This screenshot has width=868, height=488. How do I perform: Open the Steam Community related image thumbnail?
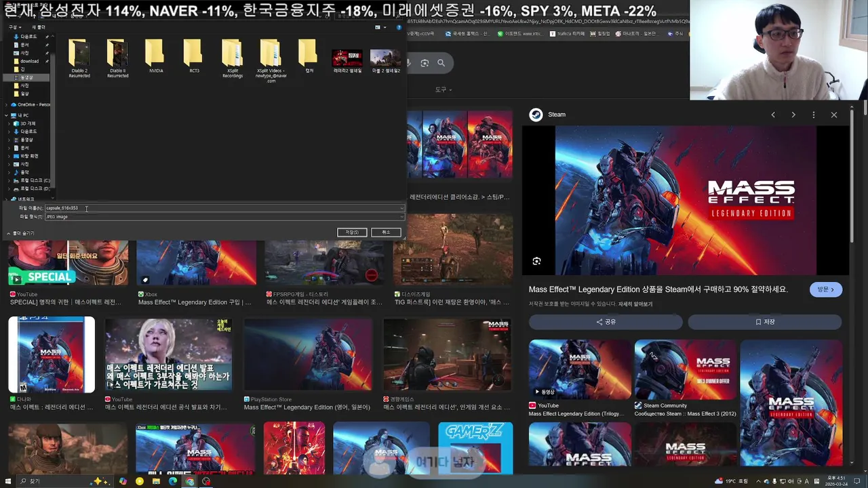click(x=686, y=369)
